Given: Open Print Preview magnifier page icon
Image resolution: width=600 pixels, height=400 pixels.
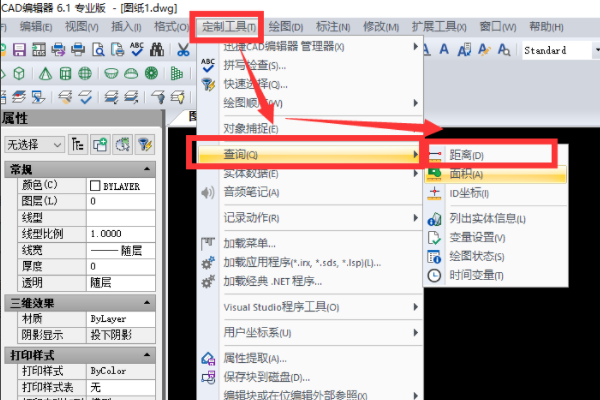Looking at the screenshot, I should [x=98, y=50].
